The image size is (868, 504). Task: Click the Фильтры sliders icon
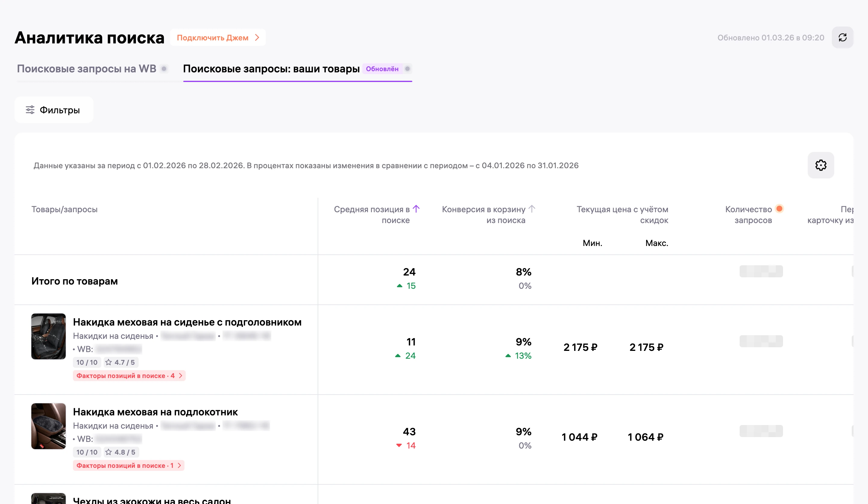click(x=30, y=110)
